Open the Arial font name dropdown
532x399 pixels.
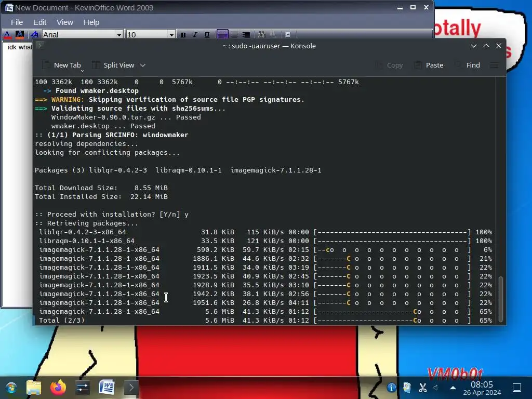click(119, 35)
